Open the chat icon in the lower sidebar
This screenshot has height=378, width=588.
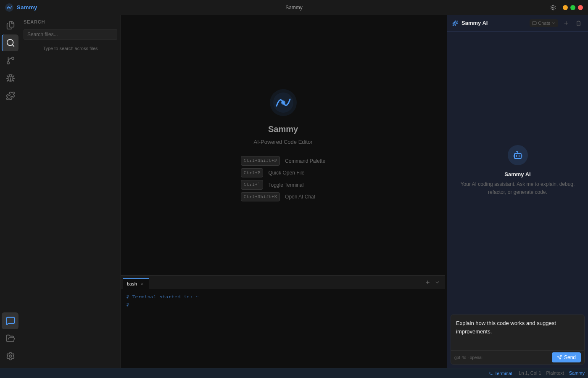(x=10, y=321)
